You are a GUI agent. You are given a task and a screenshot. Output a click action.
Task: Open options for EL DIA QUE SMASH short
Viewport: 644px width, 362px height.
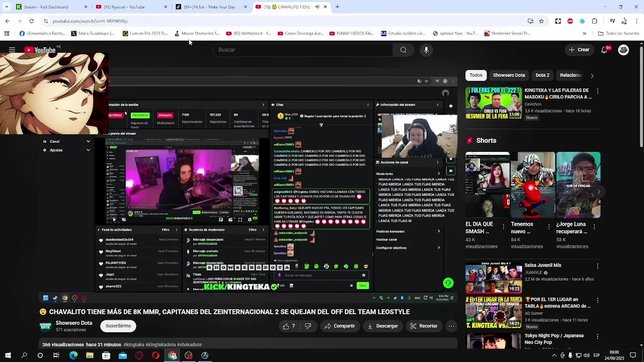[503, 227]
